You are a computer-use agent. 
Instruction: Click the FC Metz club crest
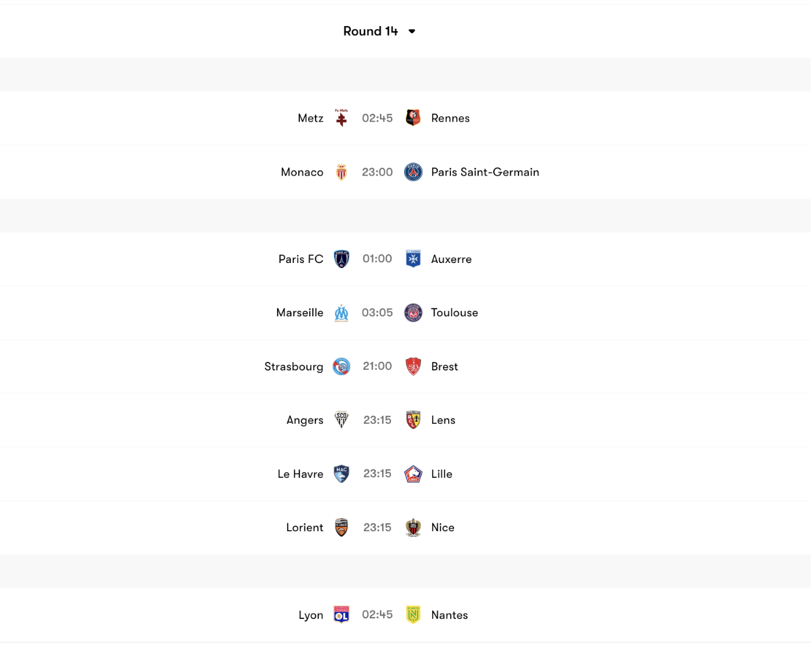click(342, 118)
